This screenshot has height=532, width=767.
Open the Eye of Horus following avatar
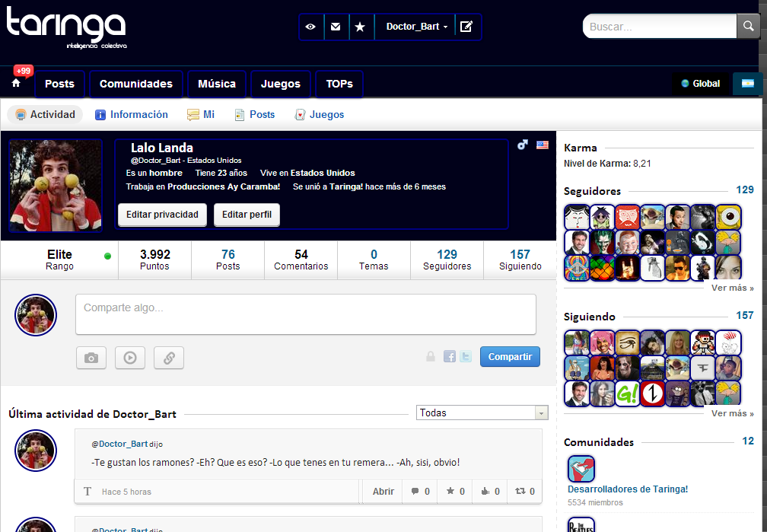coord(628,342)
